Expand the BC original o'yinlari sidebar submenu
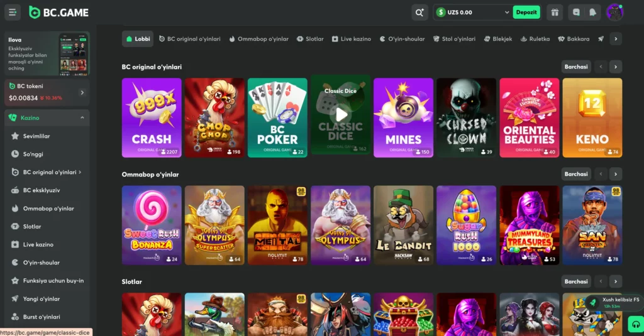This screenshot has width=644, height=336. coord(80,172)
